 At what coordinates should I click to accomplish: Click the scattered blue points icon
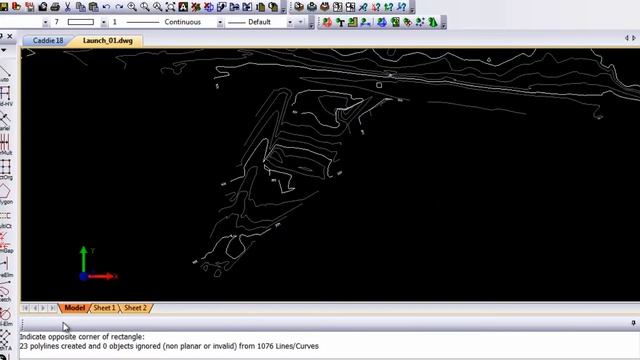(420, 22)
